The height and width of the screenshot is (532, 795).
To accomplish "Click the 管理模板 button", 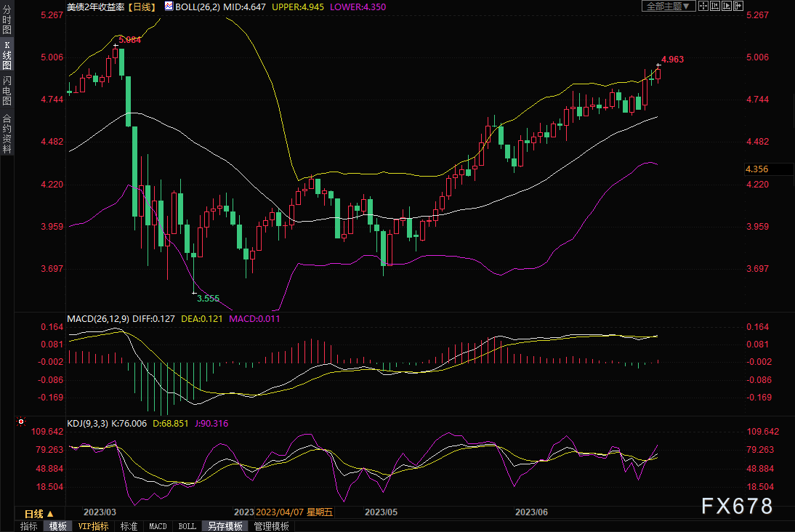I will 271,526.
